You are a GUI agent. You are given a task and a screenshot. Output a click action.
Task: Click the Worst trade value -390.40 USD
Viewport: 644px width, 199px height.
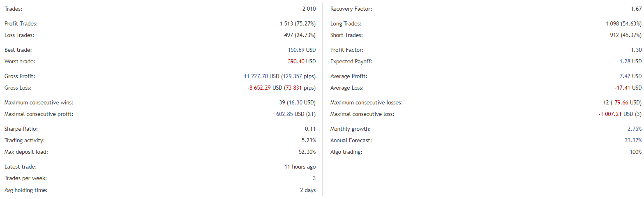pos(300,62)
